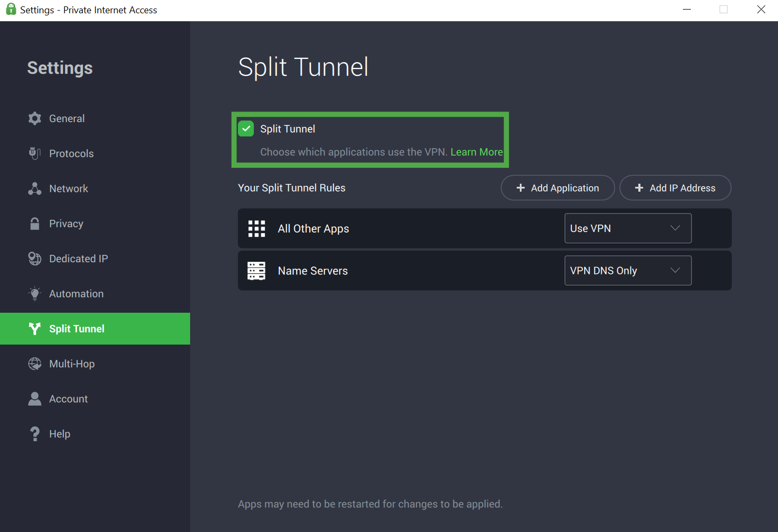Image resolution: width=778 pixels, height=532 pixels.
Task: Click the "Name Servers" rule name
Action: 313,271
